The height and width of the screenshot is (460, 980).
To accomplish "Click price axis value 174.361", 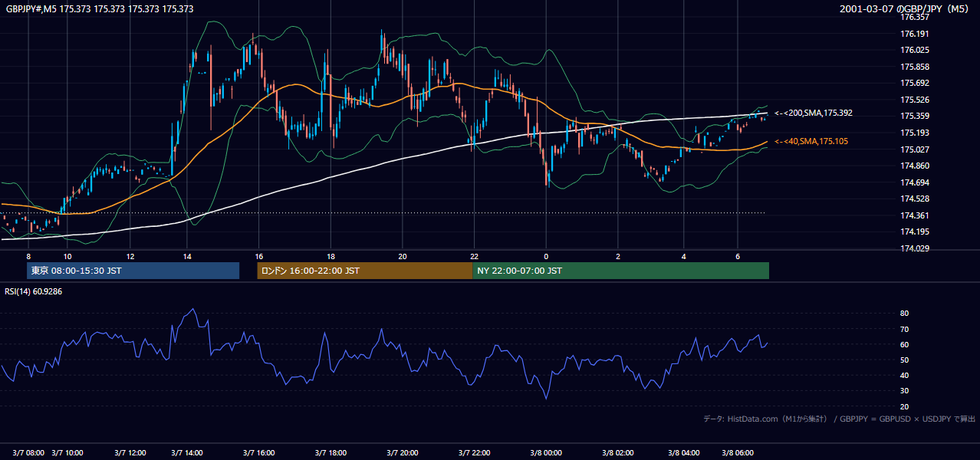I will tap(915, 215).
